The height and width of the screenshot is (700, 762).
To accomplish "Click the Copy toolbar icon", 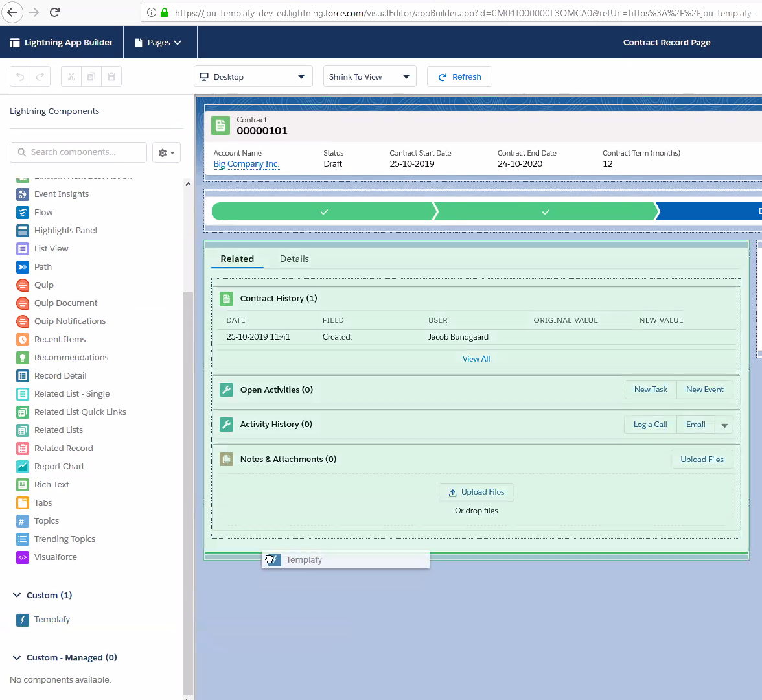I will click(x=91, y=76).
